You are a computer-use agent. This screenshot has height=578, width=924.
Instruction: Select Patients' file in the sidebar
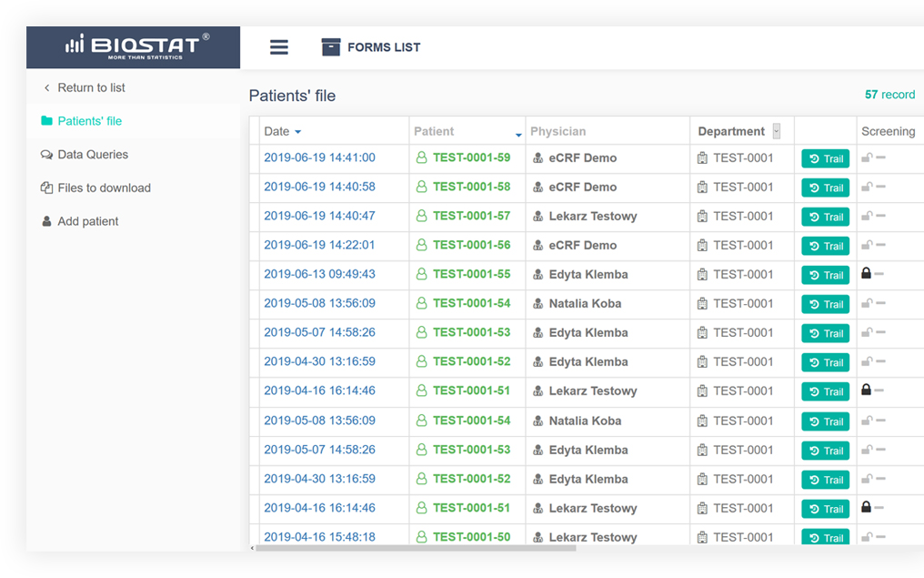[89, 121]
